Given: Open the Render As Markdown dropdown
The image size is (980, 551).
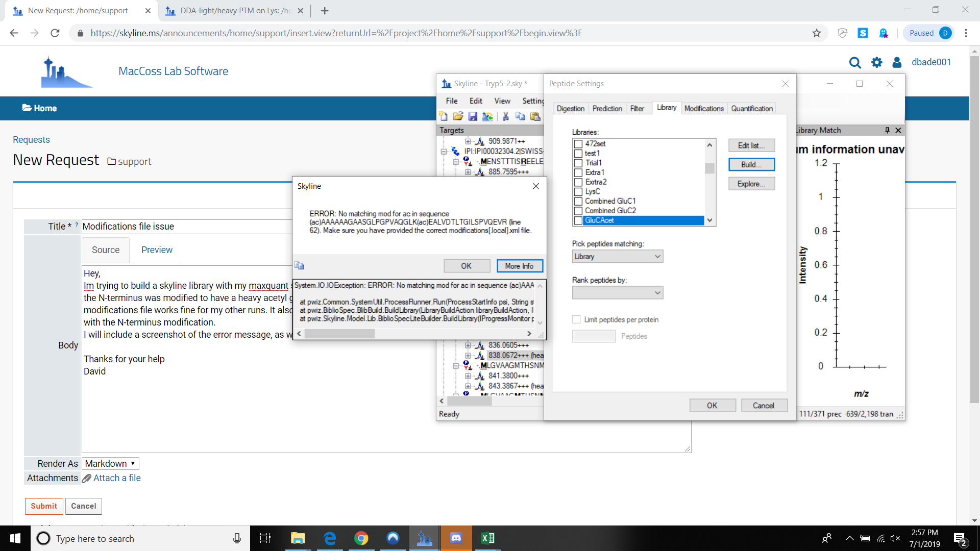Looking at the screenshot, I should 110,463.
